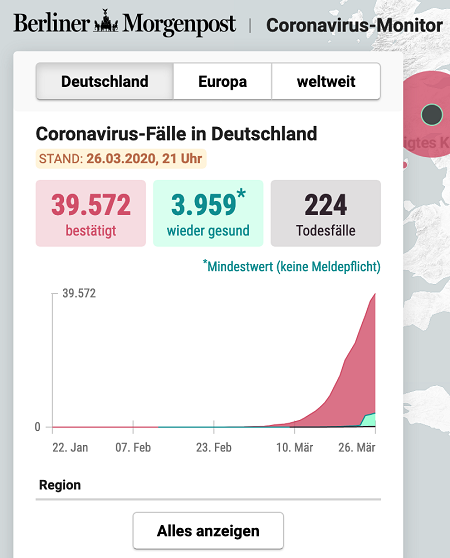Click the Brandenburg Gate emblem in logo
Viewport: 450px width, 558px height.
(106, 22)
